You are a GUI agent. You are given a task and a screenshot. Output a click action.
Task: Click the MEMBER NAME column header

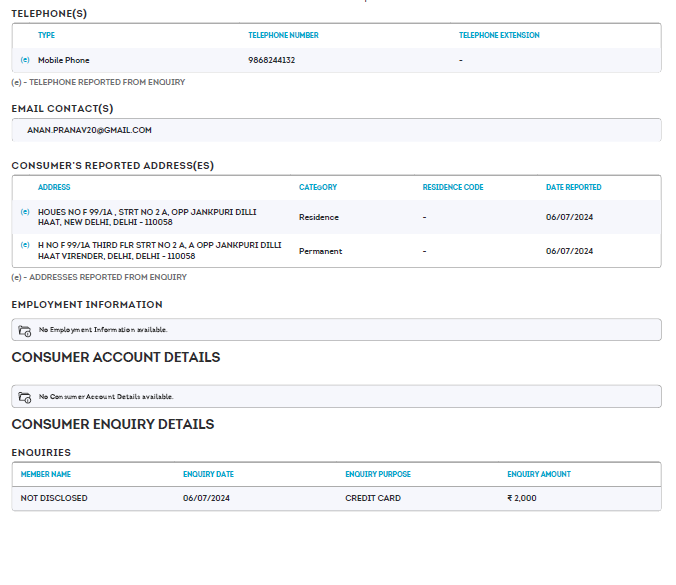(46, 474)
